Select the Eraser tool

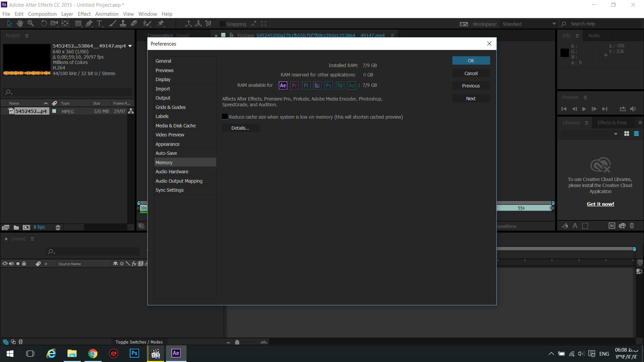pos(134,23)
